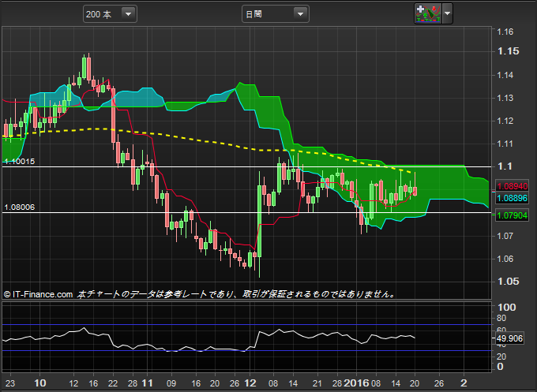Click the IT-Finance.com copyright text
The height and width of the screenshot is (392, 537).
pos(39,294)
